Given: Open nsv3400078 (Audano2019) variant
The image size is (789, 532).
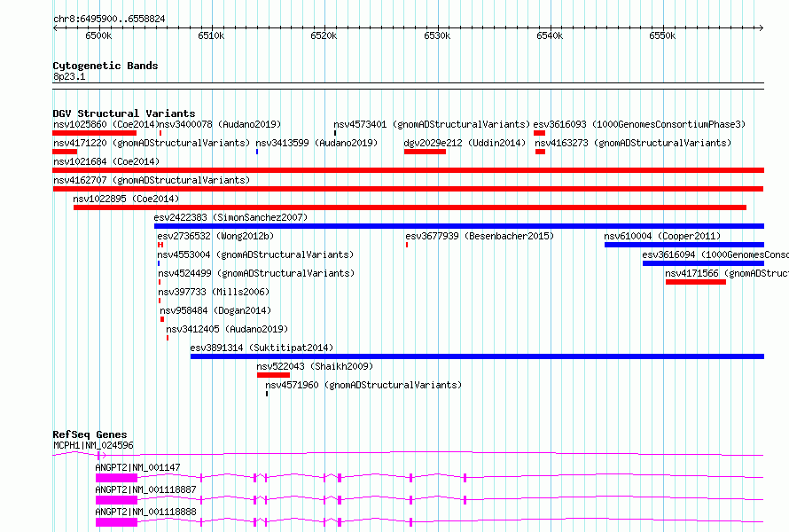Looking at the screenshot, I should click(x=220, y=124).
